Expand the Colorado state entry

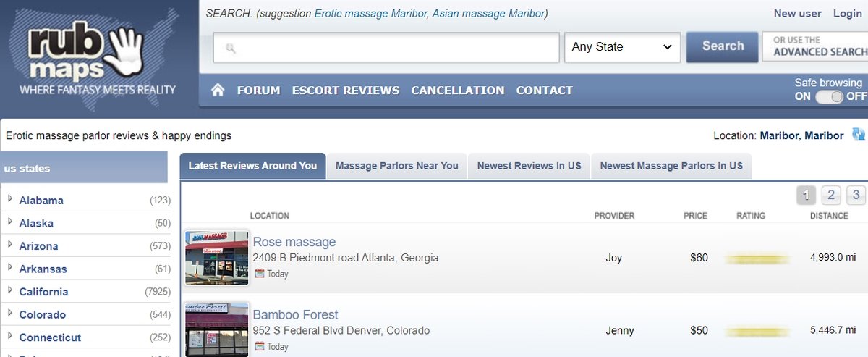click(x=10, y=314)
